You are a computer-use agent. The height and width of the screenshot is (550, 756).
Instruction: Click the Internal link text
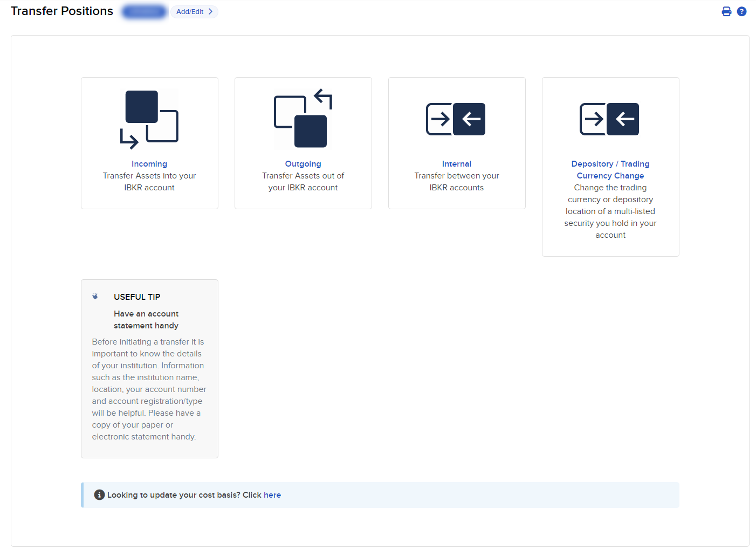[456, 163]
